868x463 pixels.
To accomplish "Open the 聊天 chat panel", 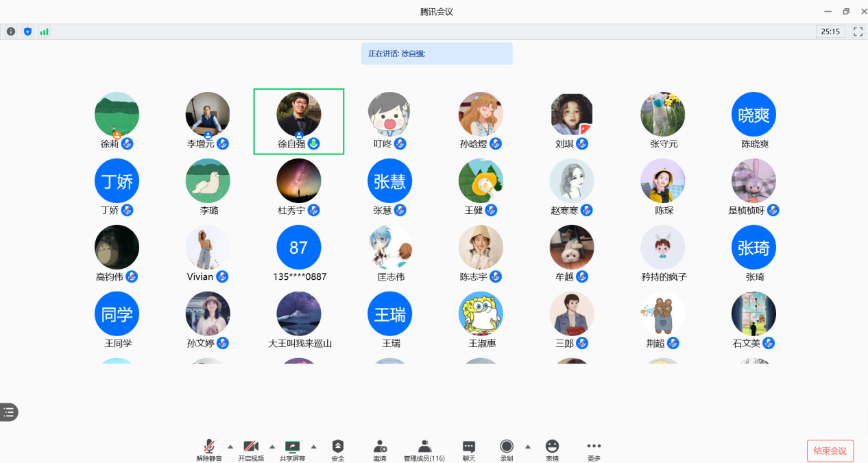I will pyautogui.click(x=469, y=447).
